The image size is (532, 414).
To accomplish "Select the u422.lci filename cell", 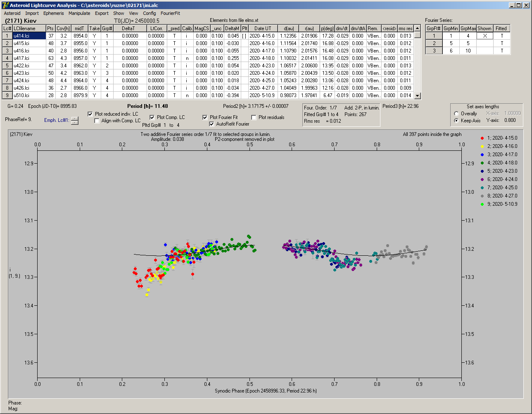I will point(29,66).
